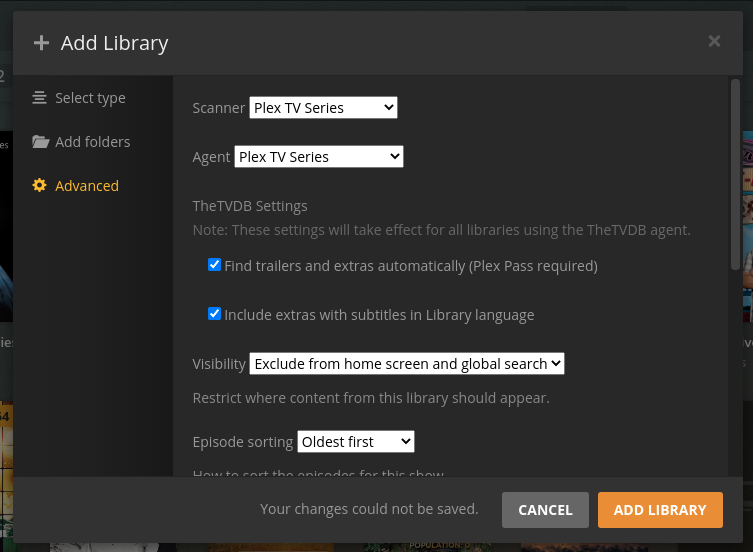Image resolution: width=753 pixels, height=552 pixels.
Task: Click the 'Find trailers and extras' label text
Action: pos(411,266)
